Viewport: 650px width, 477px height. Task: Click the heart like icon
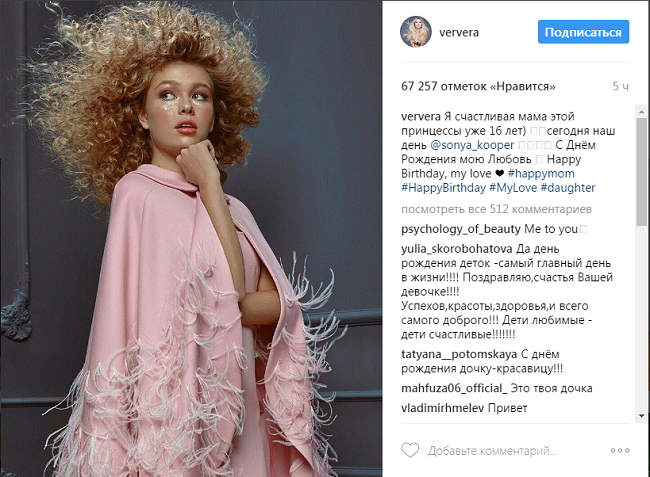click(x=410, y=450)
